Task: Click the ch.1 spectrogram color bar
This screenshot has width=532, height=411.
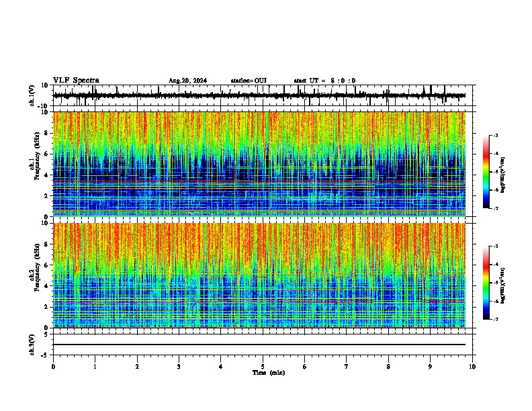Action: pos(486,172)
